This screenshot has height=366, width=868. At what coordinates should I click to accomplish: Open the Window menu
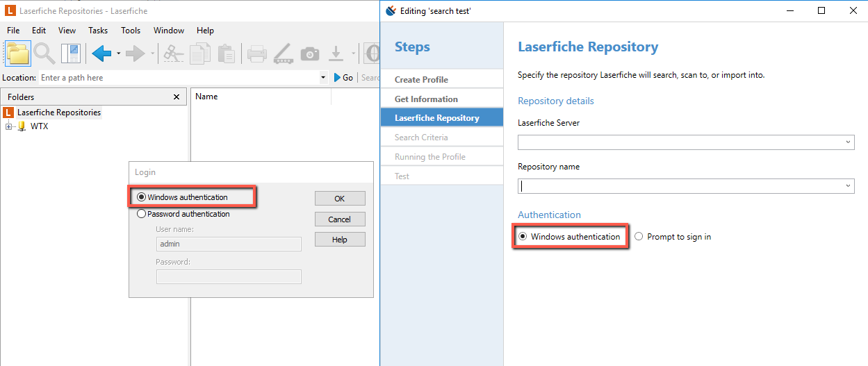[169, 31]
